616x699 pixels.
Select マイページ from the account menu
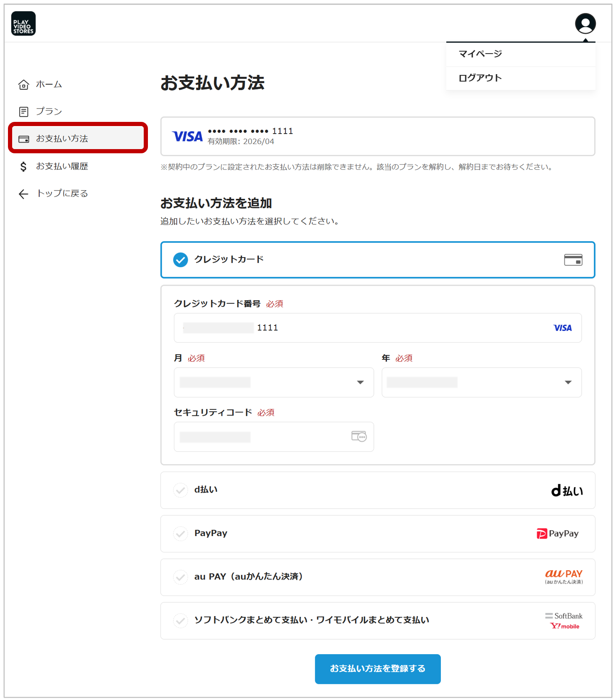[480, 54]
